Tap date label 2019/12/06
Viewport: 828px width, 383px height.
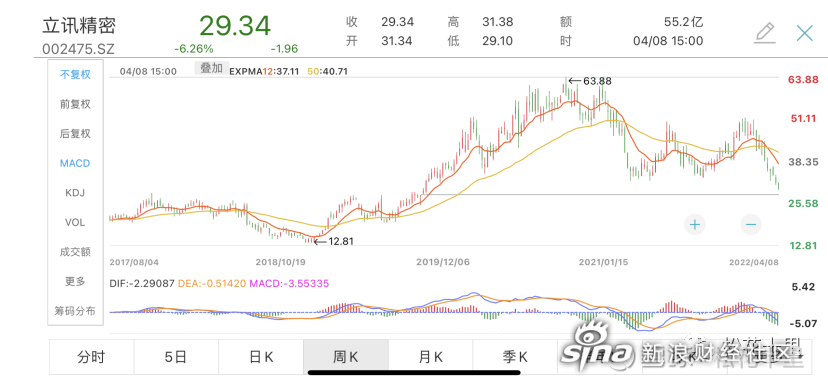pos(443,261)
